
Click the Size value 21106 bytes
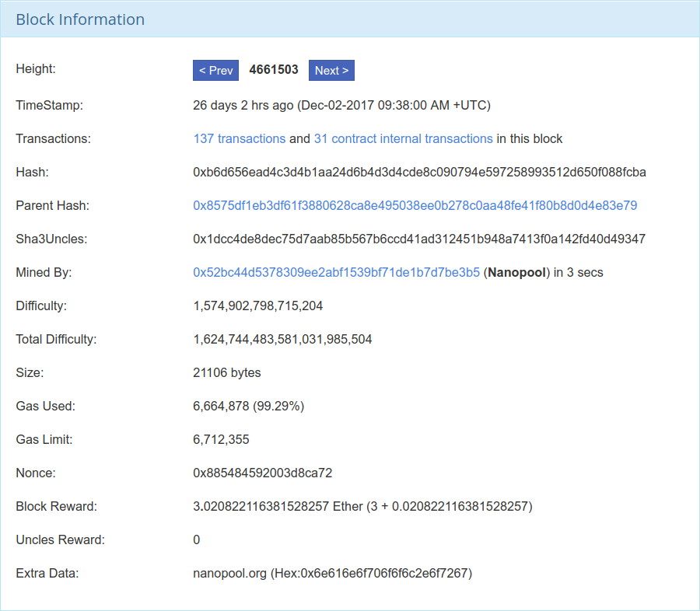[x=226, y=372]
